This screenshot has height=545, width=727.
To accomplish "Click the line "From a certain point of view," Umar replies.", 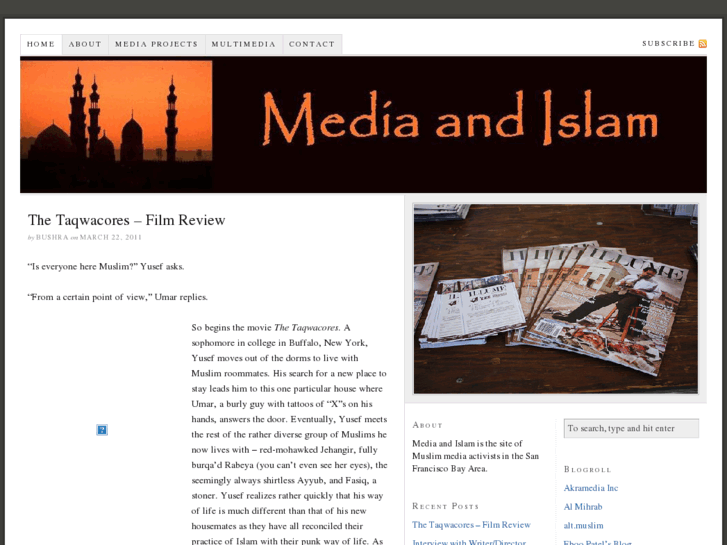I will click(x=118, y=297).
